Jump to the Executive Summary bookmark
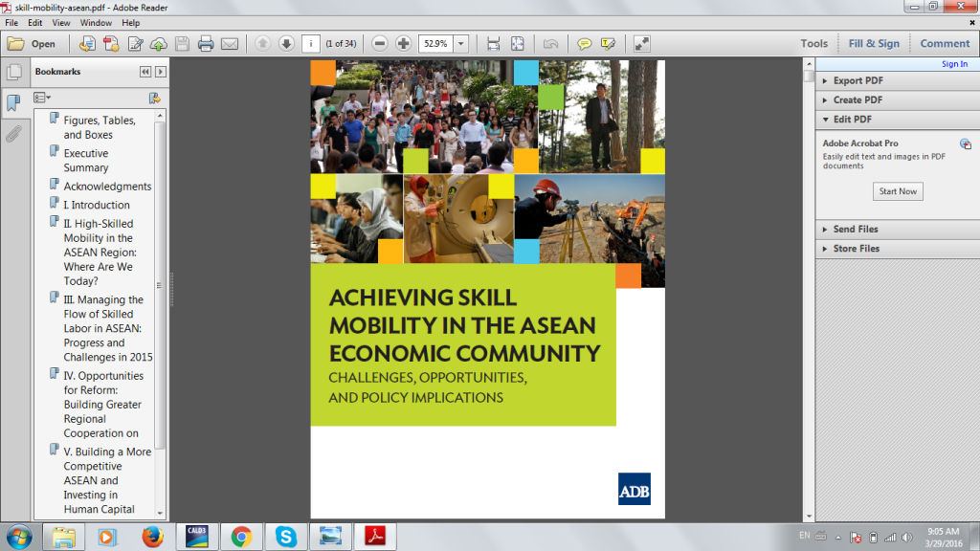 (x=85, y=161)
